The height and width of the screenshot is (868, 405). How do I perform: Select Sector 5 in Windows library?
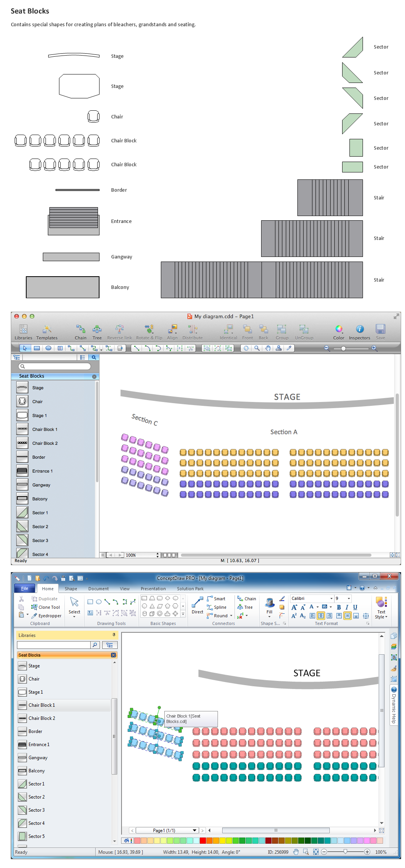click(64, 836)
